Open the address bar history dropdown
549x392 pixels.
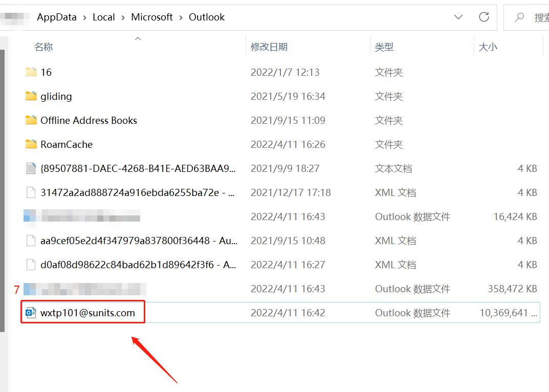(458, 17)
